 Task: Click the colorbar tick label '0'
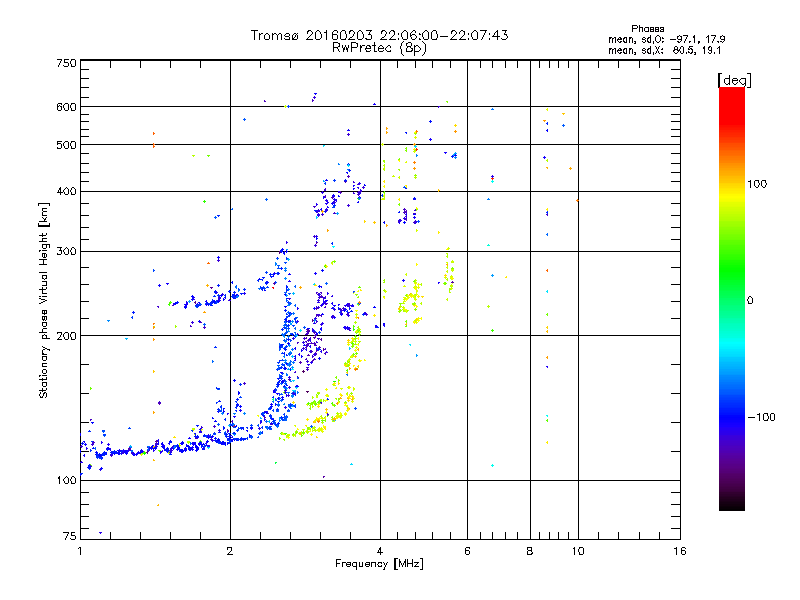[x=750, y=301]
